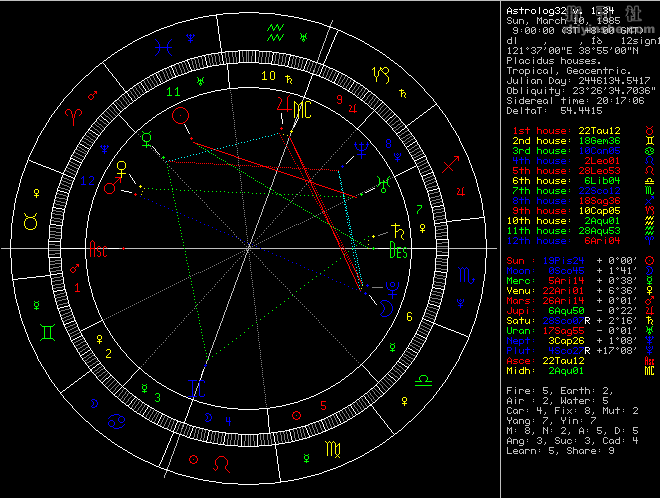Select the red Leo glyph at the chart bottom
660x498 pixels.
click(229, 465)
